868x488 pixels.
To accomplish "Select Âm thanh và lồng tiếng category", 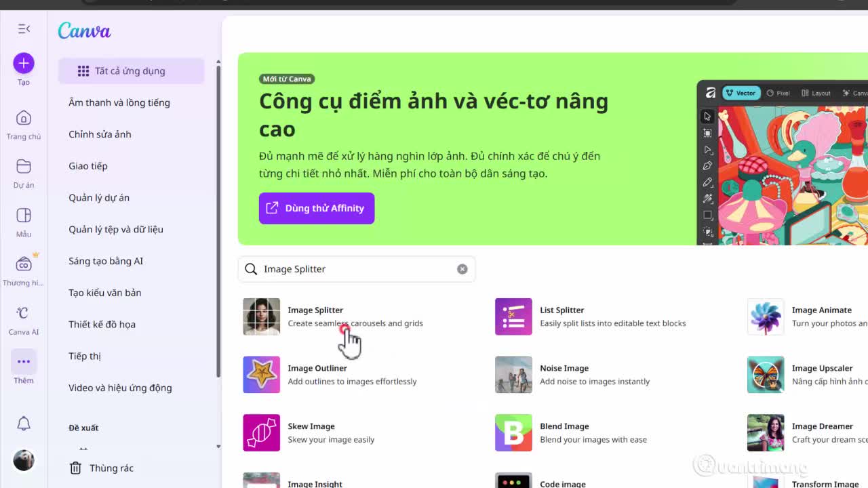I will click(x=119, y=103).
